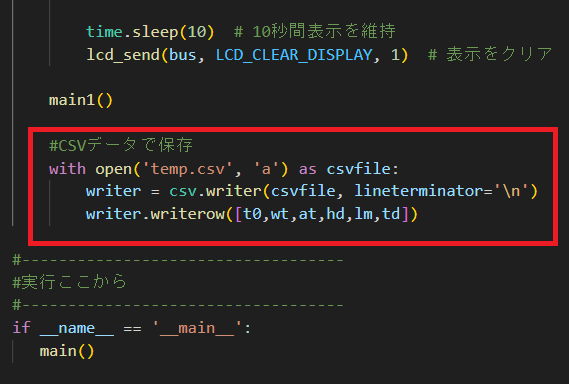Click the #CSVデータで保存 comment
Viewport: 569px width, 384px height.
coord(121,146)
